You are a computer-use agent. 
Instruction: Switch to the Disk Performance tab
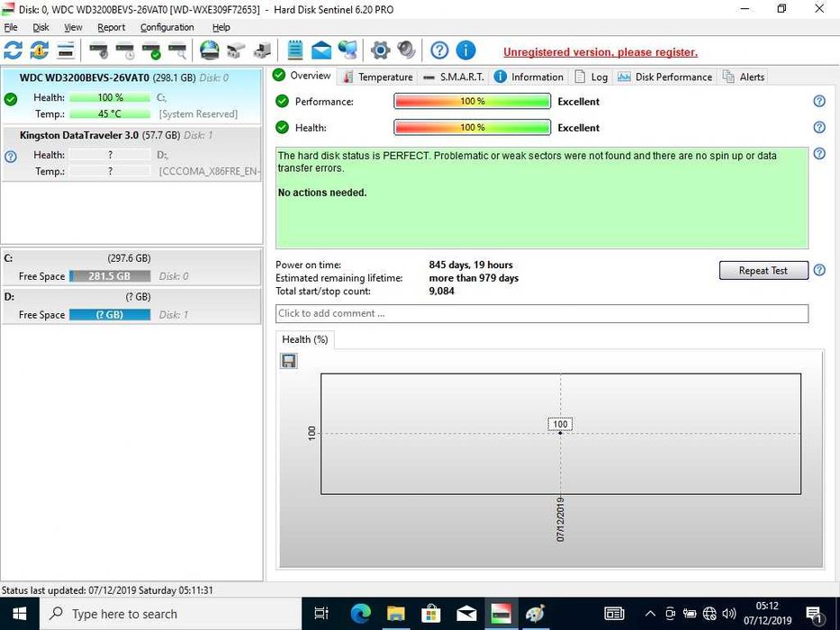tap(664, 77)
